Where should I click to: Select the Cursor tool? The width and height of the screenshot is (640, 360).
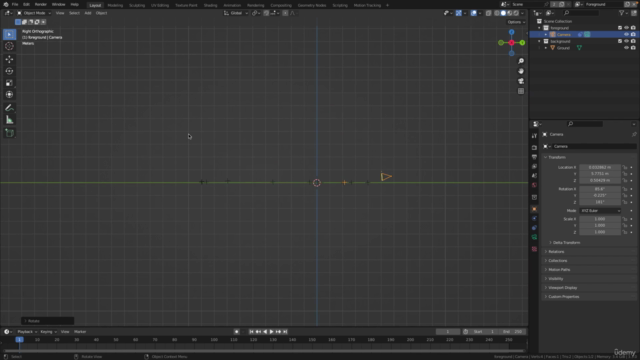click(9, 46)
